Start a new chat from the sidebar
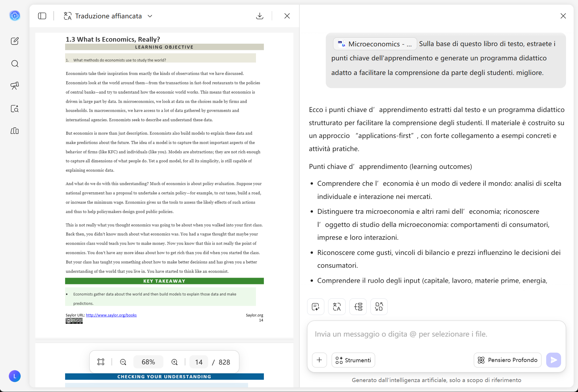Image resolution: width=578 pixels, height=392 pixels. (x=15, y=41)
